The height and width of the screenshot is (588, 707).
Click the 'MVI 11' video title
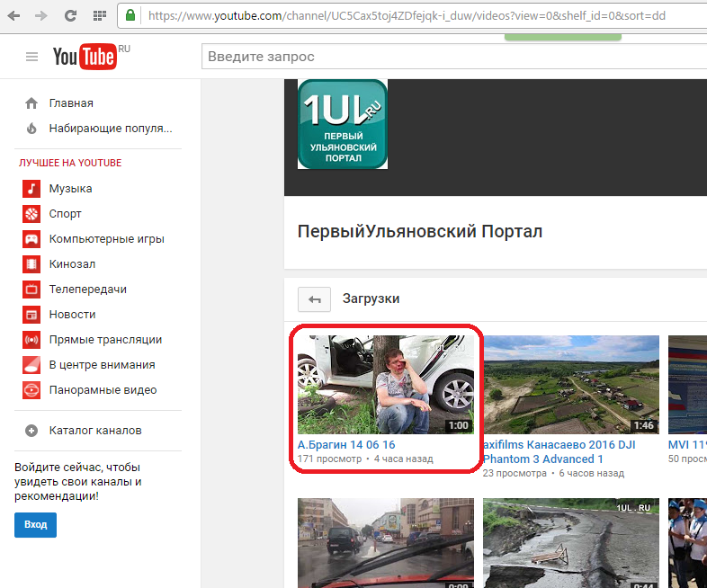point(687,445)
